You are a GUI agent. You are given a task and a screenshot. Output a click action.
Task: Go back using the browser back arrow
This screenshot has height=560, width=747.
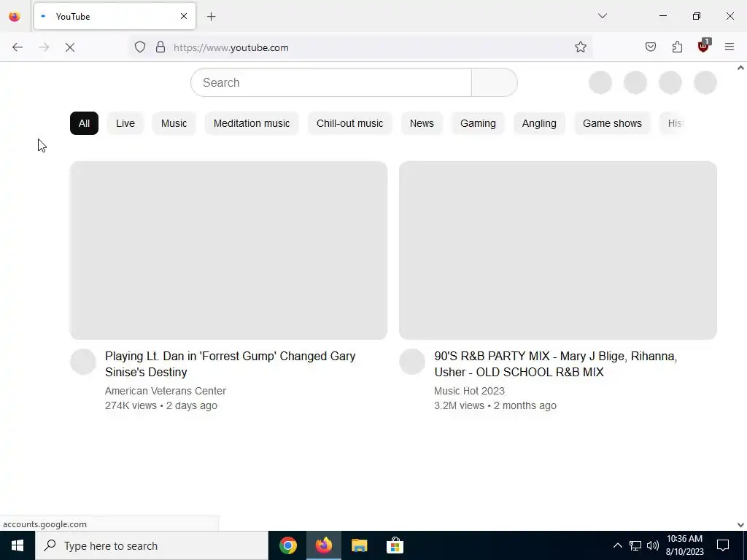(x=18, y=47)
